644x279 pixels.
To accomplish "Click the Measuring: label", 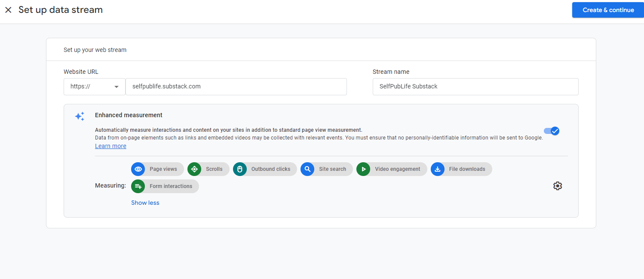I will (x=110, y=186).
